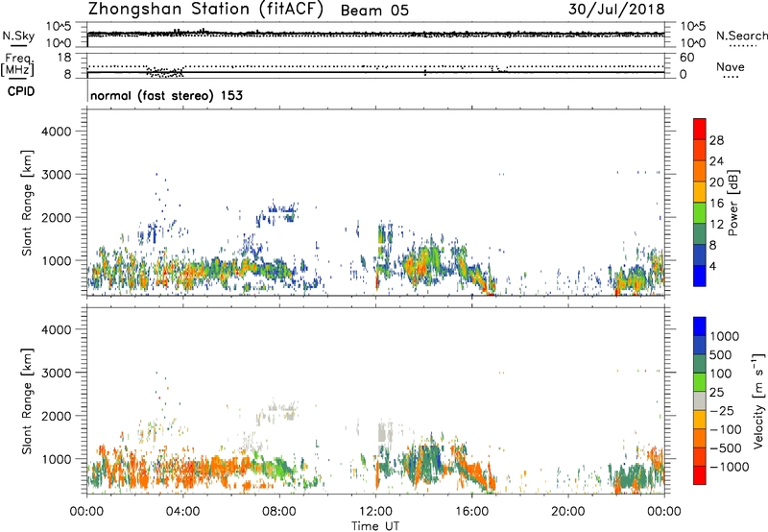Click the '28' value on Power color bar
The image size is (768, 532).
coord(716,140)
